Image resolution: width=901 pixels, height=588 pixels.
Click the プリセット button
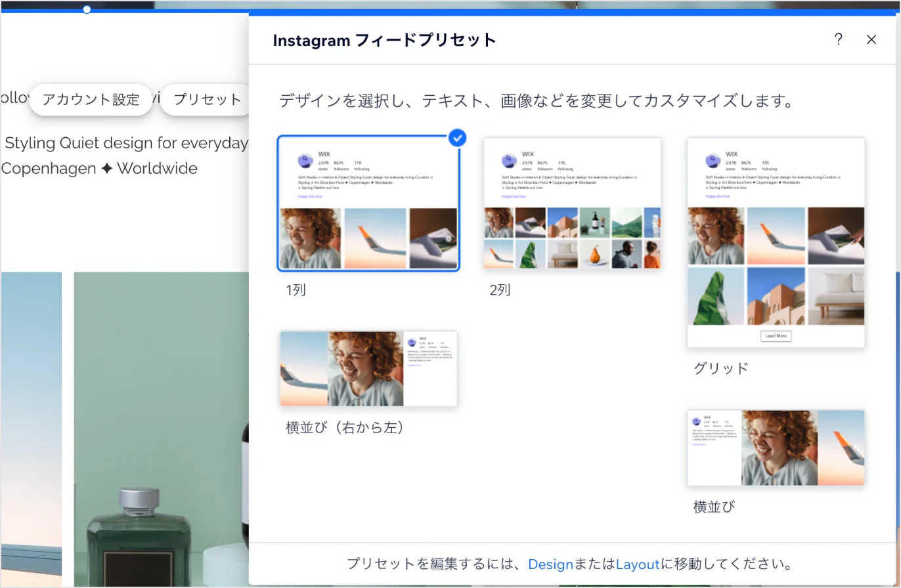pyautogui.click(x=206, y=100)
